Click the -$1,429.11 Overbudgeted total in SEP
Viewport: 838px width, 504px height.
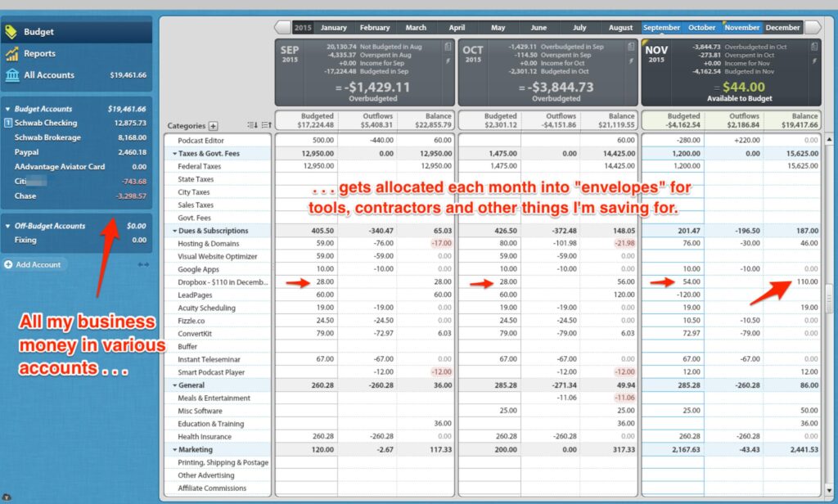[376, 87]
